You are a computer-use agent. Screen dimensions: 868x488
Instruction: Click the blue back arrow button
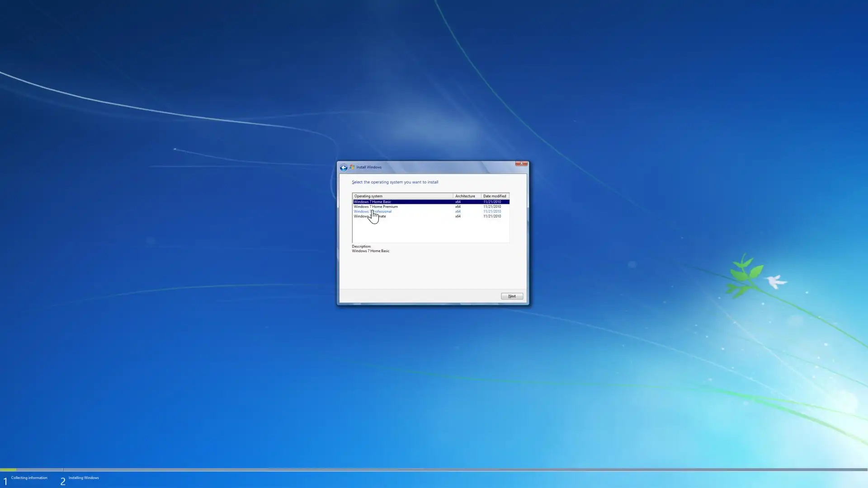pyautogui.click(x=344, y=168)
